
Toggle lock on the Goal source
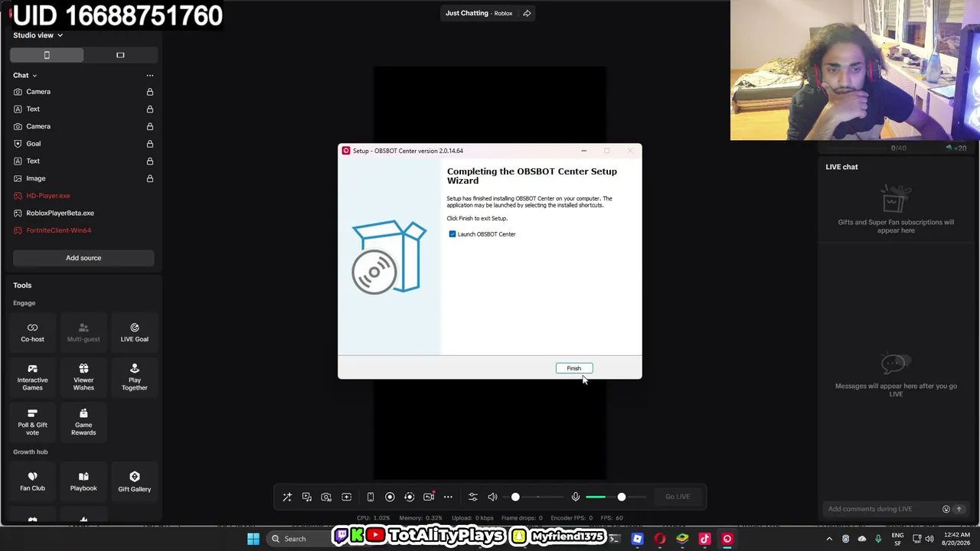click(x=150, y=144)
